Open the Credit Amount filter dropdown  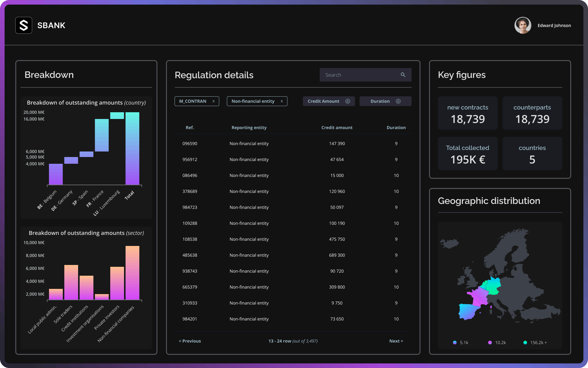pyautogui.click(x=324, y=101)
